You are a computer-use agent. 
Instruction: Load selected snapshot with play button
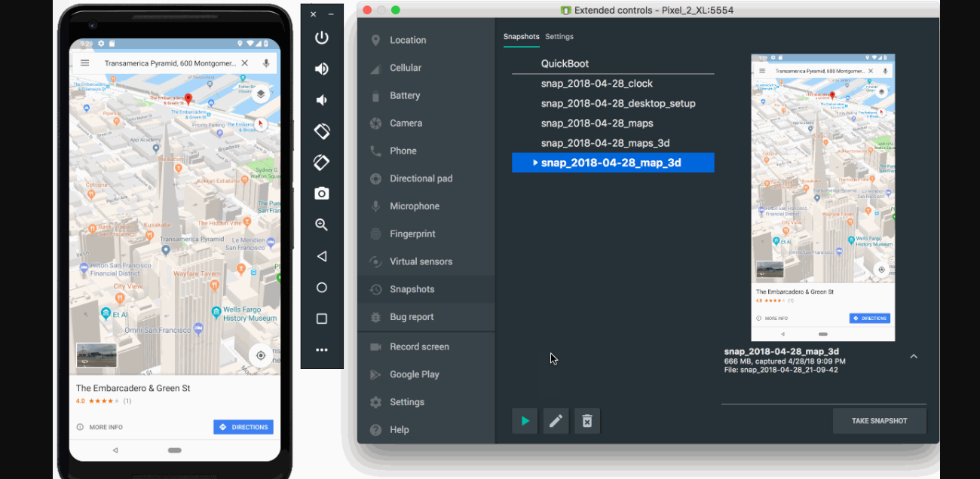coord(525,421)
